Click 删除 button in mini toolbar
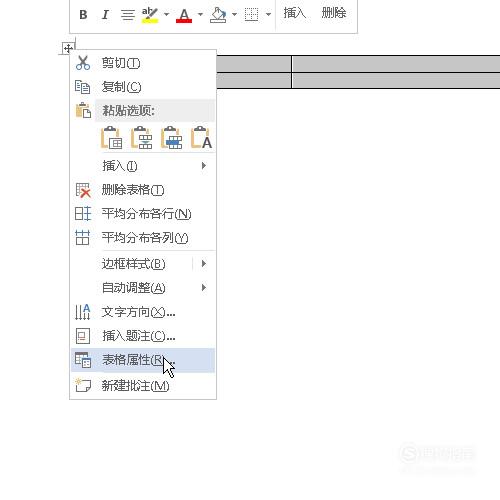Image resolution: width=500 pixels, height=500 pixels. (334, 13)
